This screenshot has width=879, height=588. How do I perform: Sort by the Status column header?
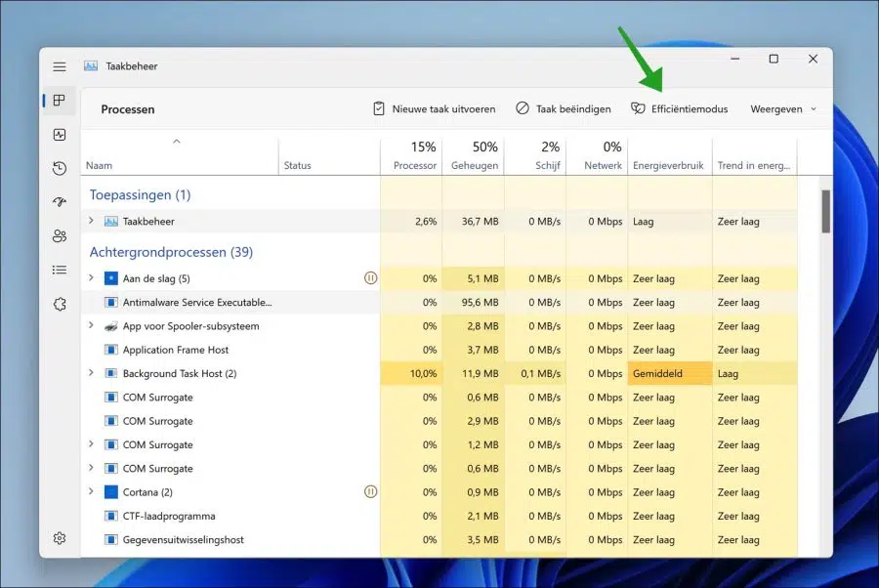[x=329, y=155]
